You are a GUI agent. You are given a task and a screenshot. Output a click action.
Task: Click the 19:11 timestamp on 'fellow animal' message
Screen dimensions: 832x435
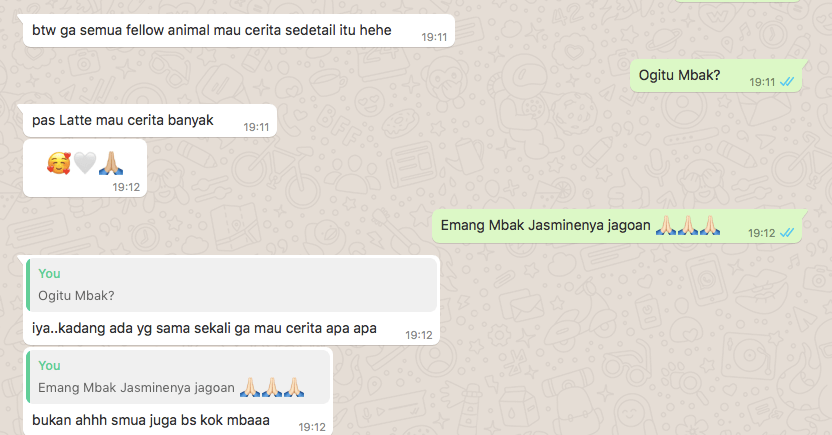(434, 37)
